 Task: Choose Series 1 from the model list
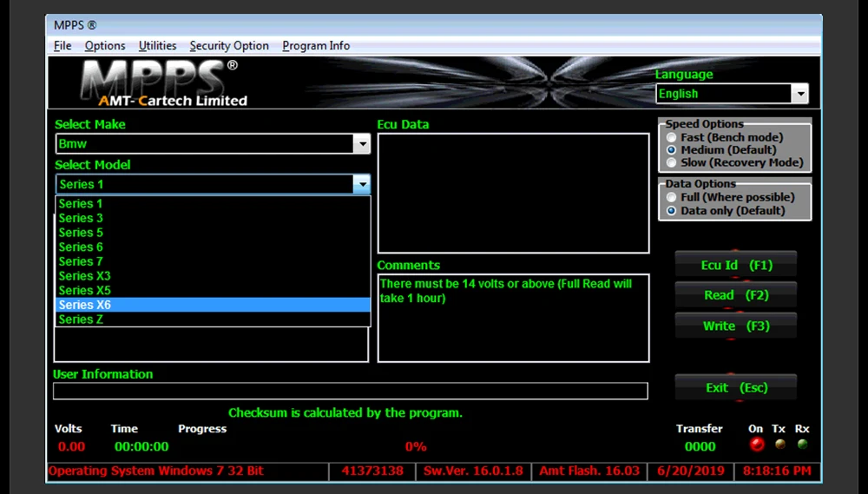point(213,203)
